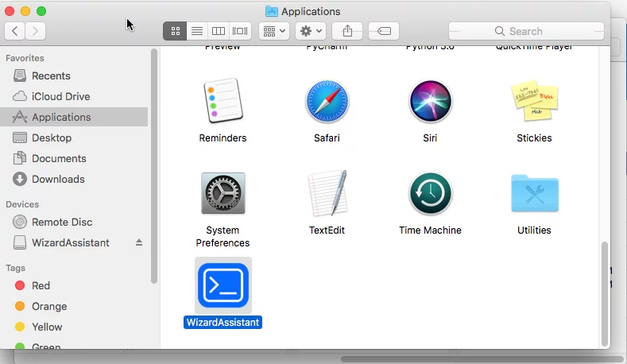627x364 pixels.
Task: Switch to cover flow view
Action: pos(240,31)
